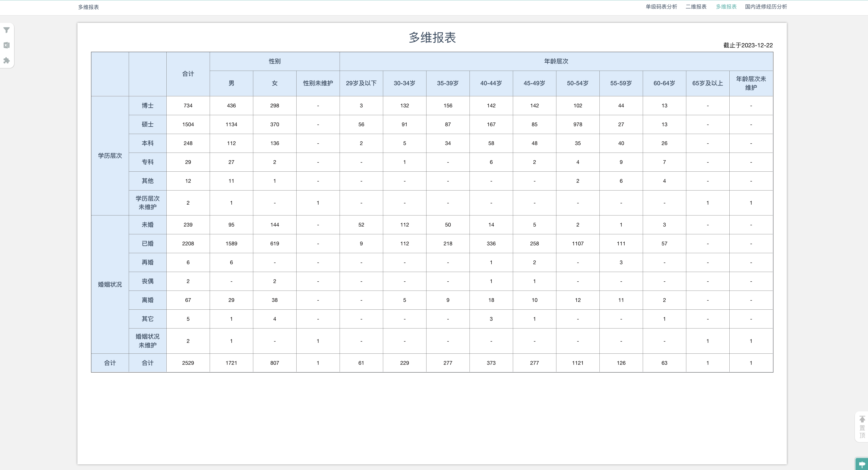This screenshot has width=868, height=470.
Task: Click the 学历层次 row group header
Action: pyautogui.click(x=110, y=156)
